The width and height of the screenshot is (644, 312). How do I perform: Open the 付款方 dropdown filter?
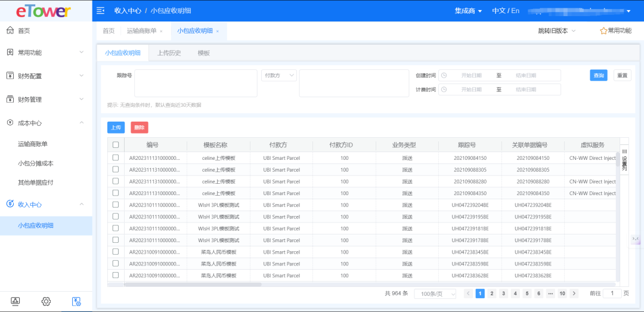coord(278,75)
